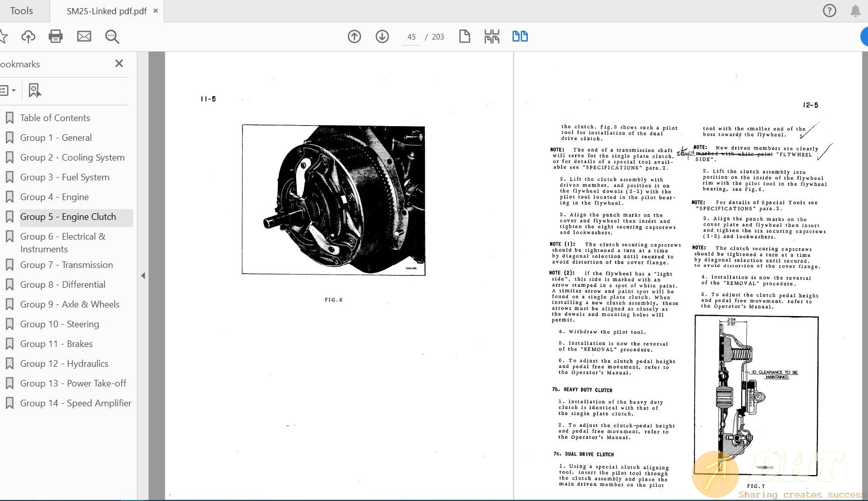Image resolution: width=868 pixels, height=501 pixels.
Task: Click the page number input field
Action: pyautogui.click(x=411, y=37)
